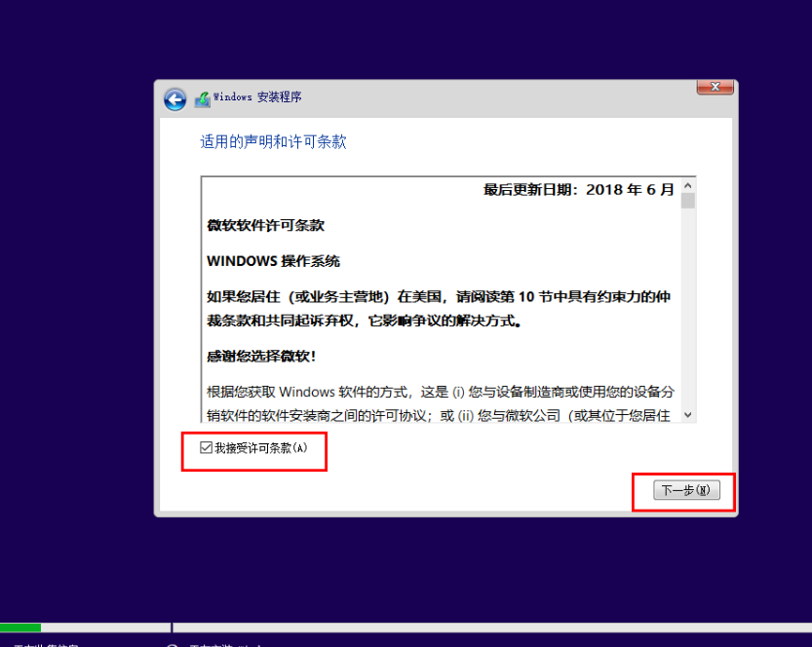812x647 pixels.
Task: Click the paragraph starting 如果您居住
Action: coord(439,309)
